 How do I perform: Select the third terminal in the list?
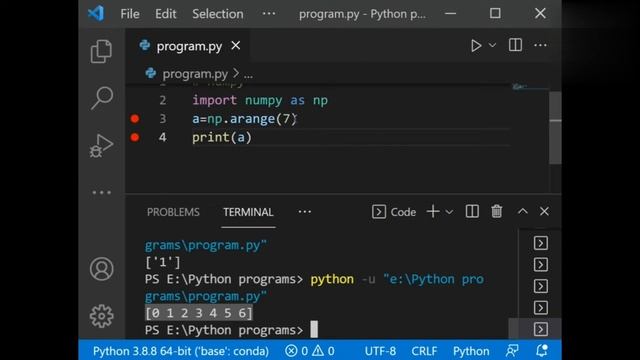tap(540, 286)
